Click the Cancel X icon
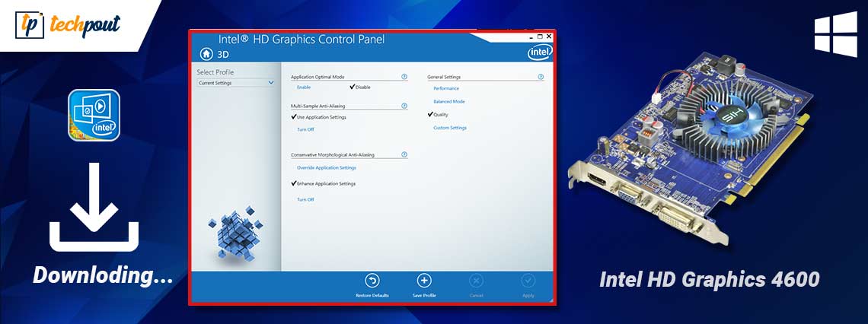868x324 pixels. [x=476, y=281]
